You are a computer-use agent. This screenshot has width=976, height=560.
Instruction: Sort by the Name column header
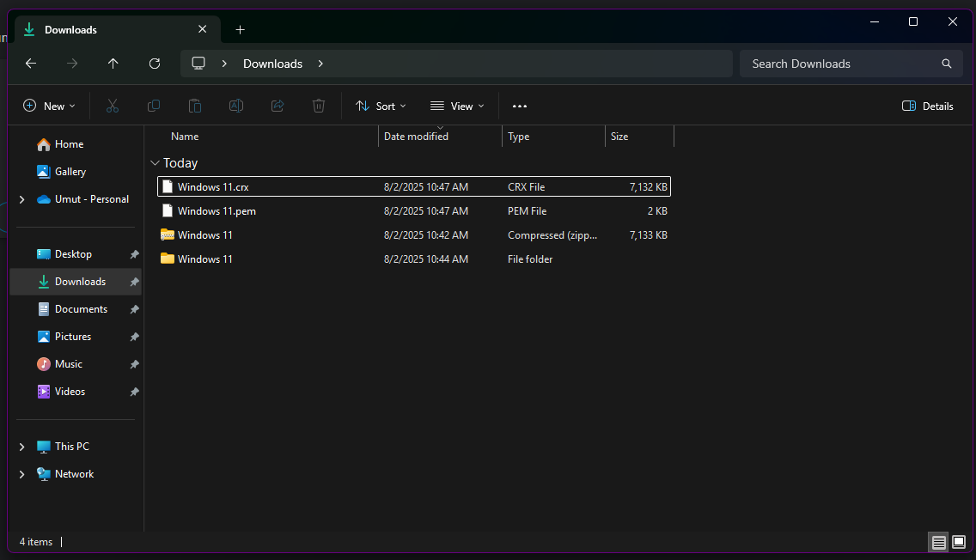pyautogui.click(x=185, y=137)
